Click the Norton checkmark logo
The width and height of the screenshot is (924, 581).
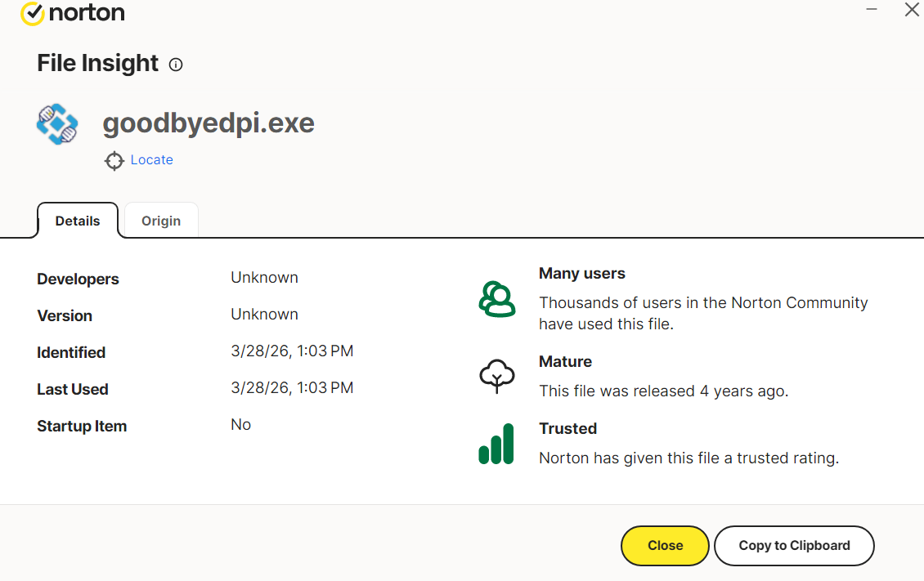click(x=32, y=13)
